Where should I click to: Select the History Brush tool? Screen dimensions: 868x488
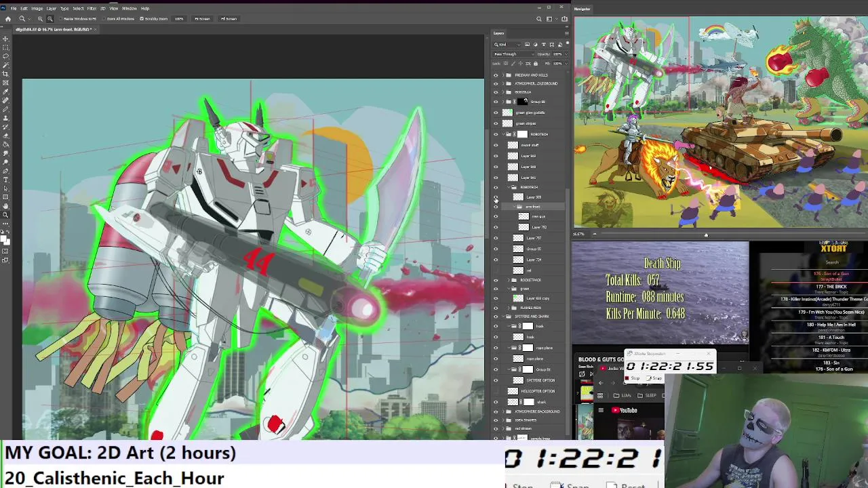5,127
